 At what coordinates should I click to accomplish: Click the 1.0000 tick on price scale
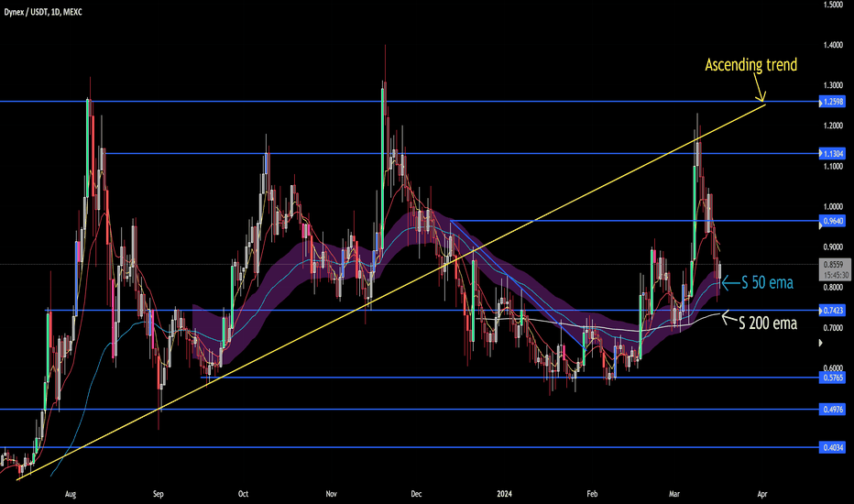pyautogui.click(x=833, y=206)
